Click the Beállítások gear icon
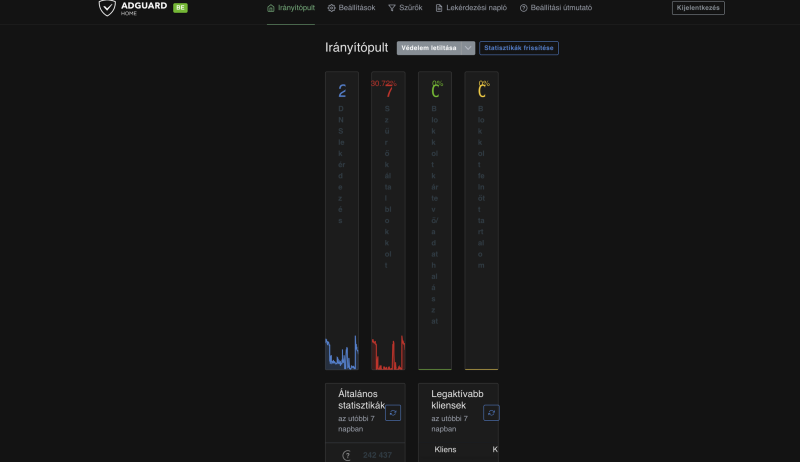800x462 pixels. click(331, 7)
